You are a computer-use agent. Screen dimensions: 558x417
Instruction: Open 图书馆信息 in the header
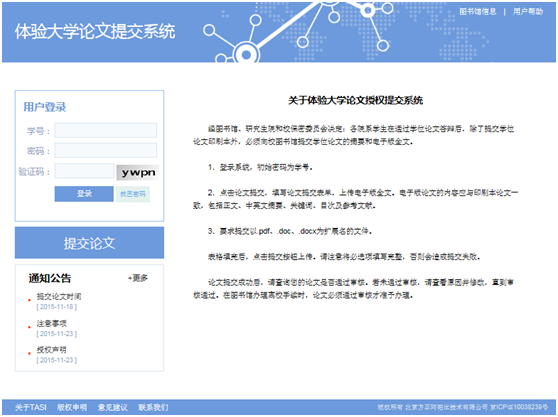pos(478,12)
